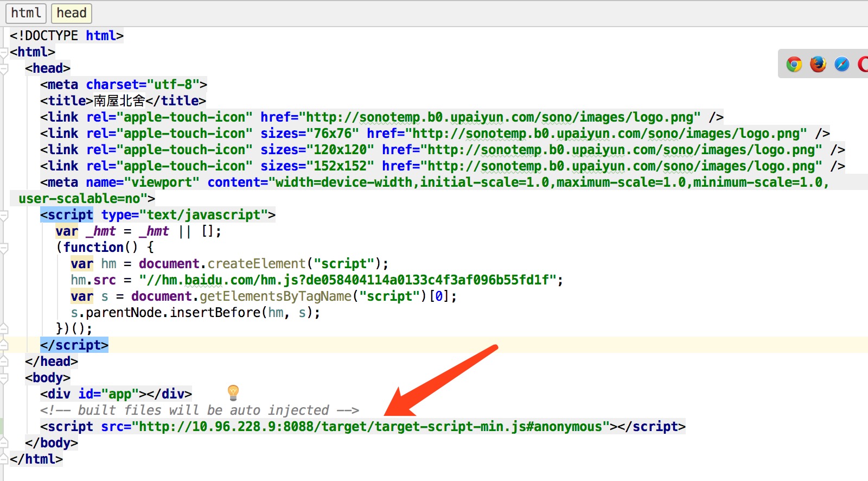Click 'built files will be auto injected' comment
Viewport: 868px width, 481px height.
[203, 410]
